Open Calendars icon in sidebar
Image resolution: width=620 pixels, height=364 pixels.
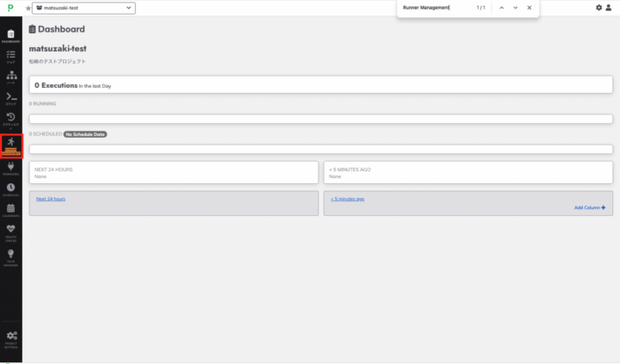pos(10,209)
